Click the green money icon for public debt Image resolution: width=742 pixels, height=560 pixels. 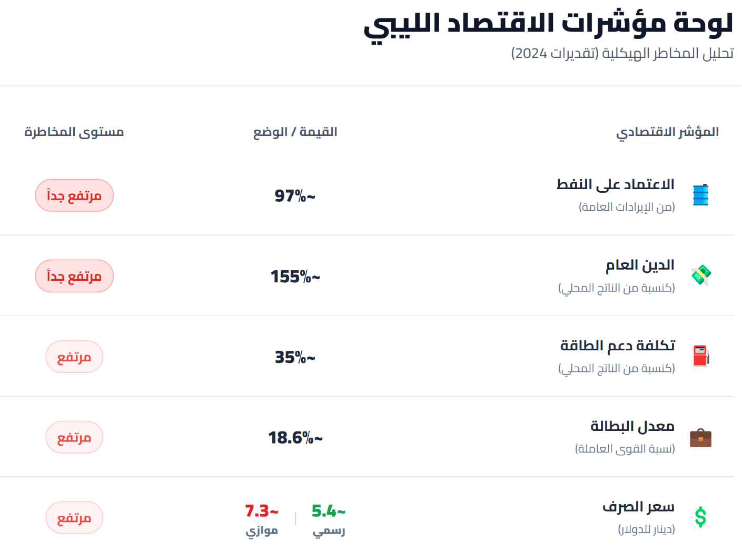click(x=701, y=275)
